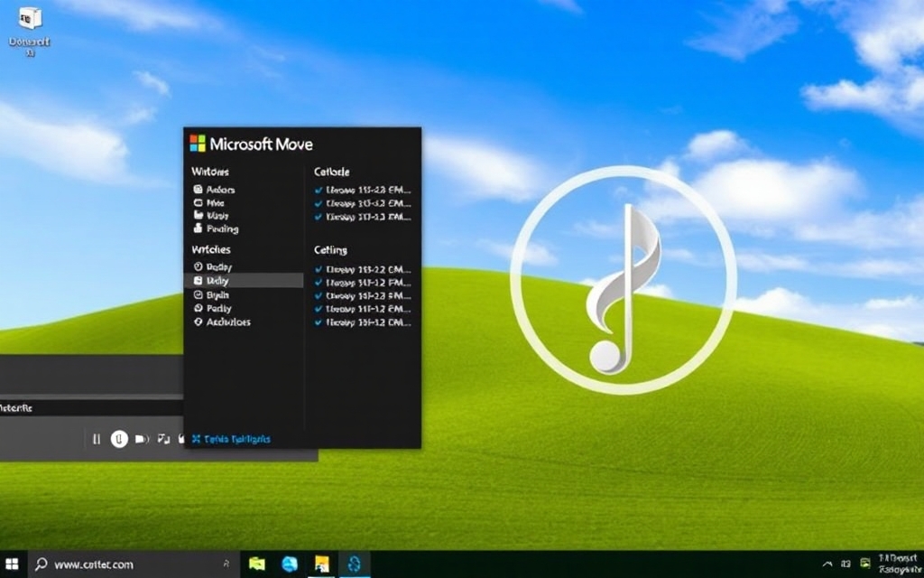Select the Pinding item in the left list
Screen dimensions: 924x578
[216, 228]
